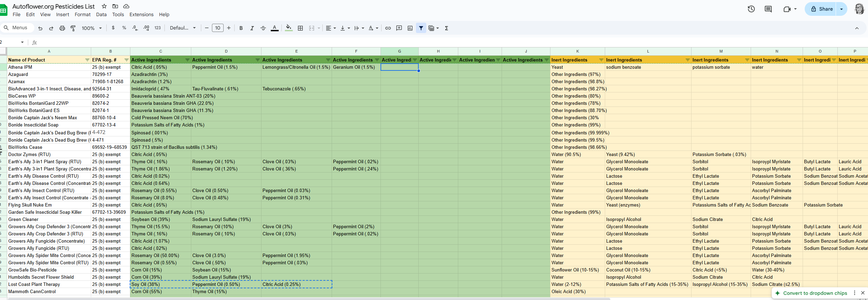Click the Share button
Viewport: 868px width, 300px height.
pyautogui.click(x=822, y=9)
